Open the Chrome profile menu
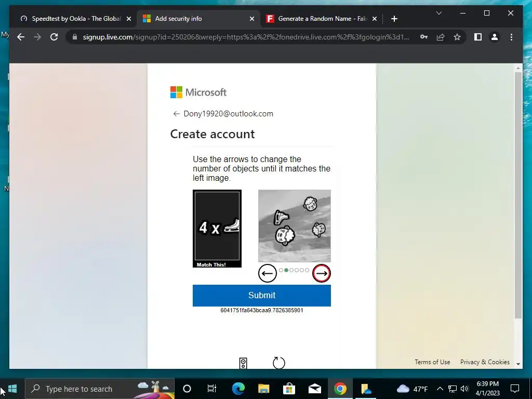The height and width of the screenshot is (399, 532). [495, 37]
